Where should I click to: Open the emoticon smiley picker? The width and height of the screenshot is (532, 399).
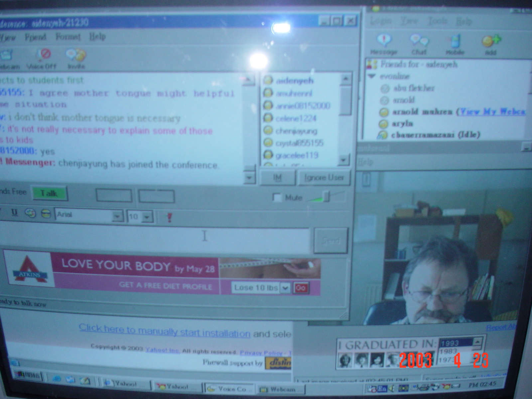point(46,214)
